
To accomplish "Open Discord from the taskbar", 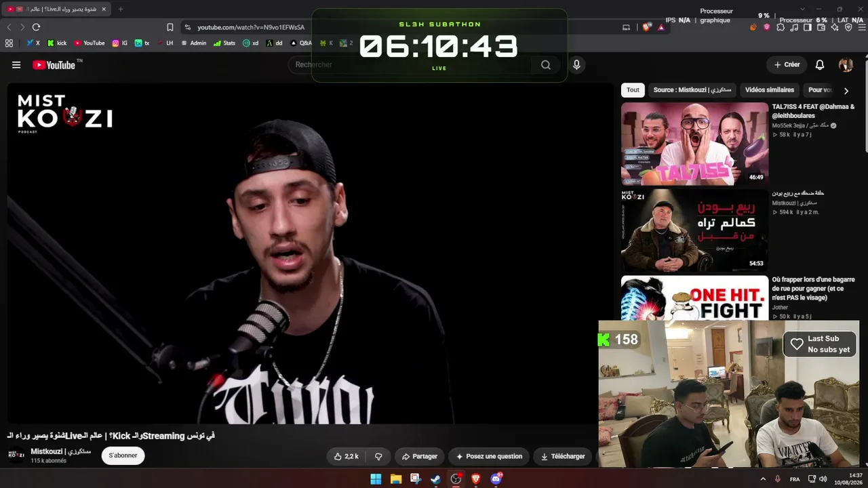I will [x=496, y=479].
